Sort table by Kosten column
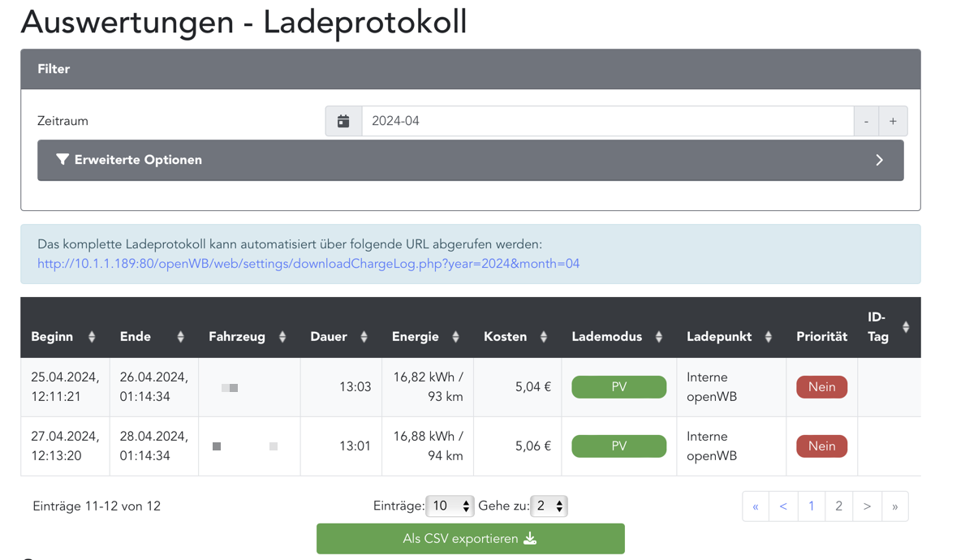Viewport: 978px width, 560px height. (x=517, y=337)
